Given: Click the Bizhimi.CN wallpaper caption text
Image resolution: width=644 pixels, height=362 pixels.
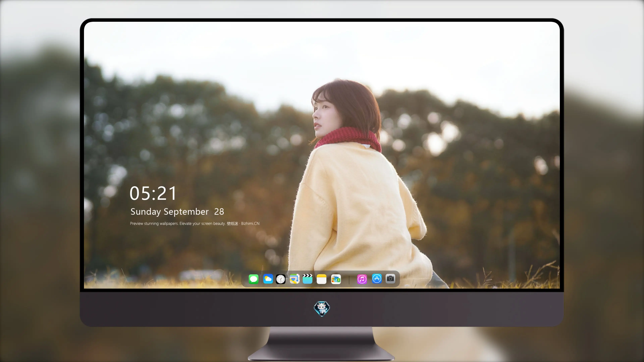Looking at the screenshot, I should 195,223.
